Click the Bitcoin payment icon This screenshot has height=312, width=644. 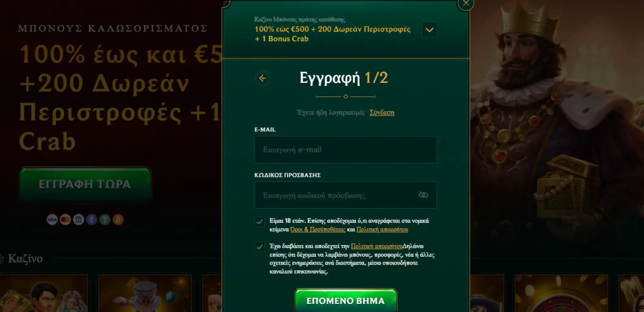click(118, 220)
